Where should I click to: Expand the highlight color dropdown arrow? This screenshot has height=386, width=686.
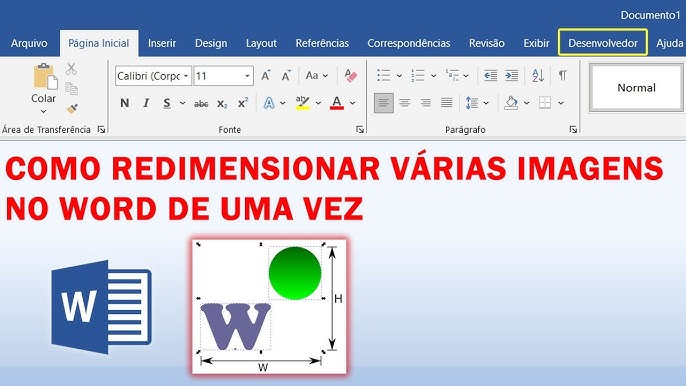pos(318,103)
